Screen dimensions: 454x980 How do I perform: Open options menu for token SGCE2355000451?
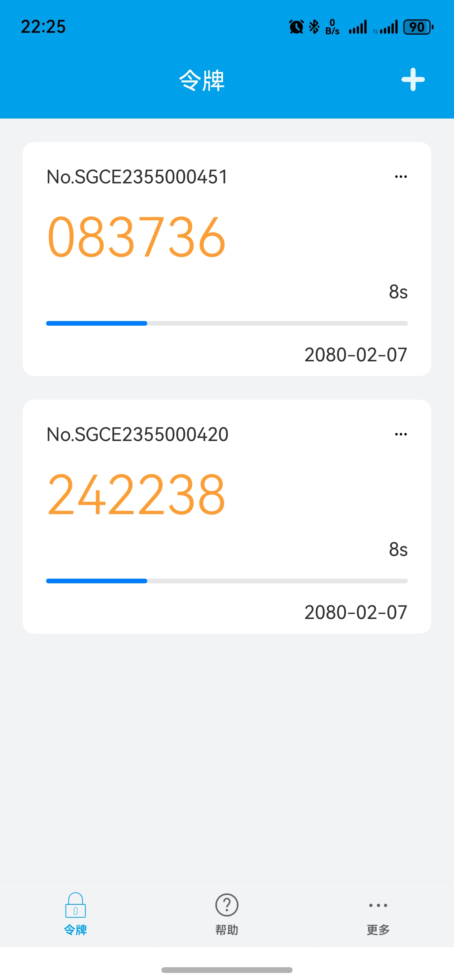click(x=401, y=177)
